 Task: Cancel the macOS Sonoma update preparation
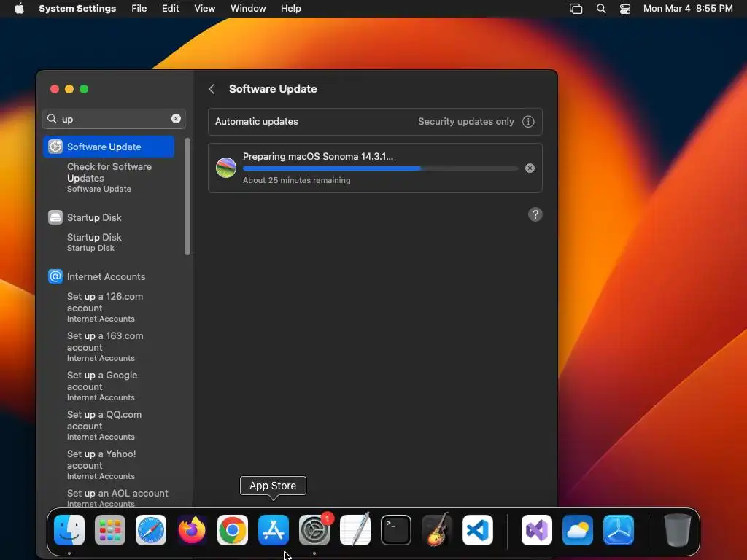pyautogui.click(x=530, y=168)
